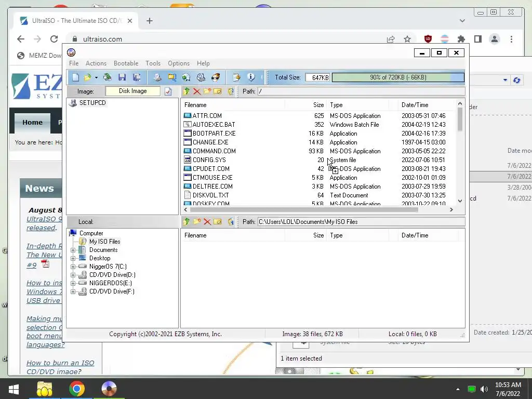The width and height of the screenshot is (532, 399).
Task: Open the Actions menu
Action: pyautogui.click(x=96, y=63)
